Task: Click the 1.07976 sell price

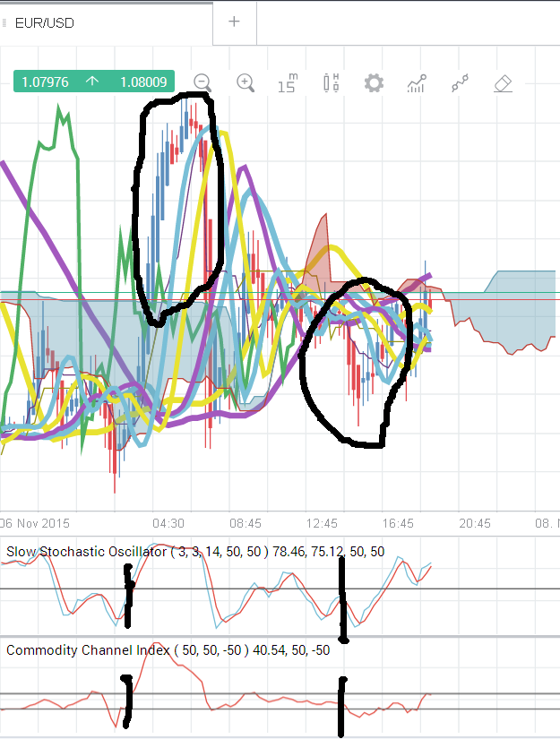Action: tap(46, 82)
